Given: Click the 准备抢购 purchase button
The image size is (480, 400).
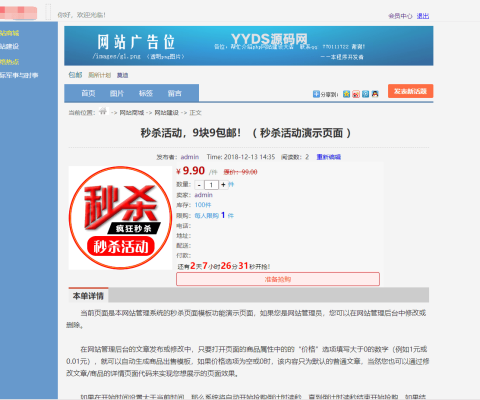Looking at the screenshot, I should coord(278,279).
